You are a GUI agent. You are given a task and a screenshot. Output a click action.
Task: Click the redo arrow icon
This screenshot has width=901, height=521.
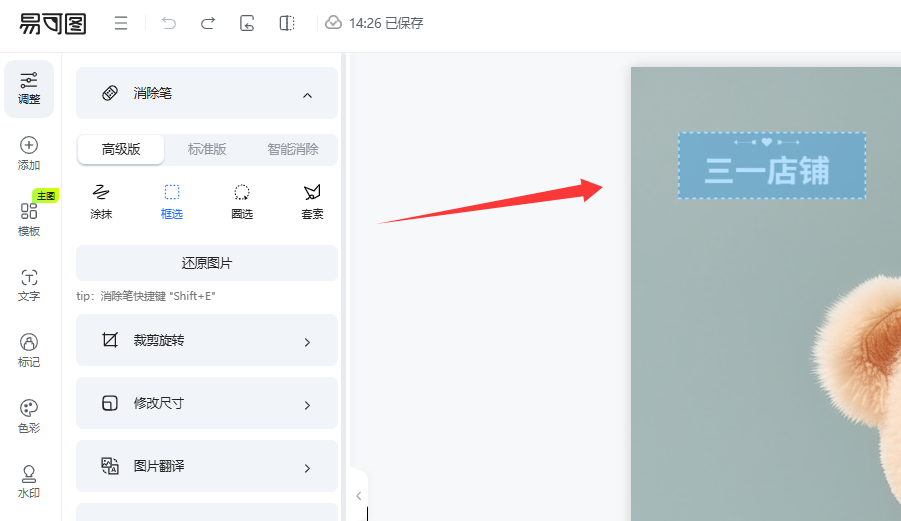click(x=208, y=23)
